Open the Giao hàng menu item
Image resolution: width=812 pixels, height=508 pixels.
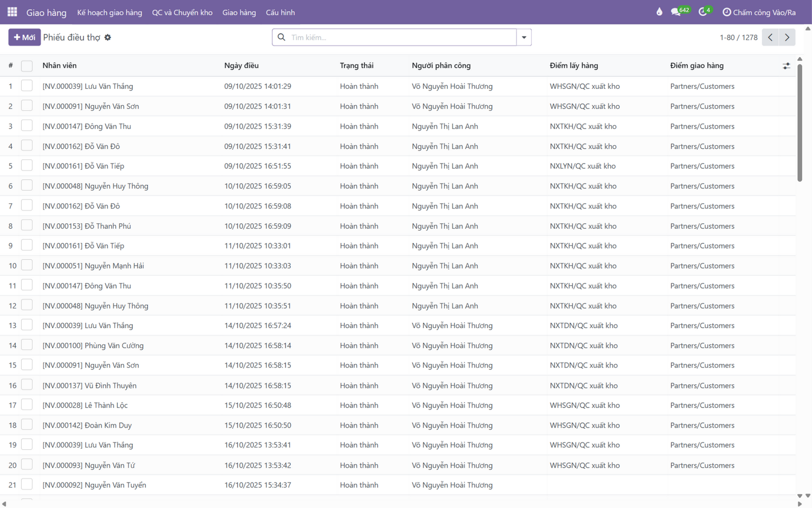(239, 12)
